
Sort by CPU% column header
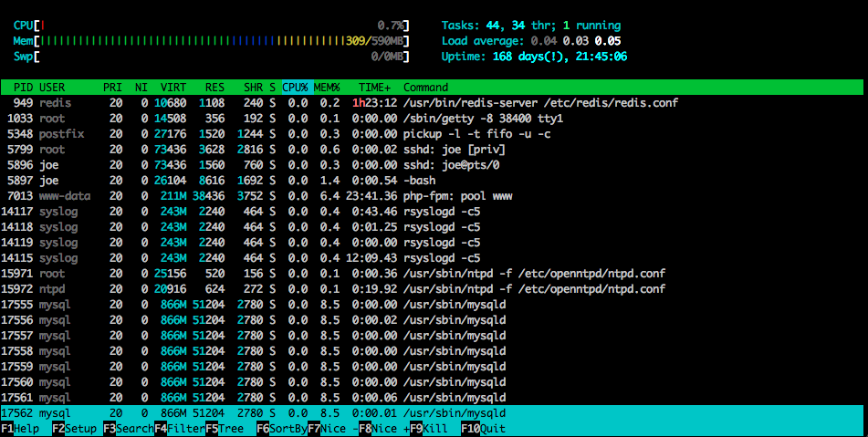click(295, 87)
